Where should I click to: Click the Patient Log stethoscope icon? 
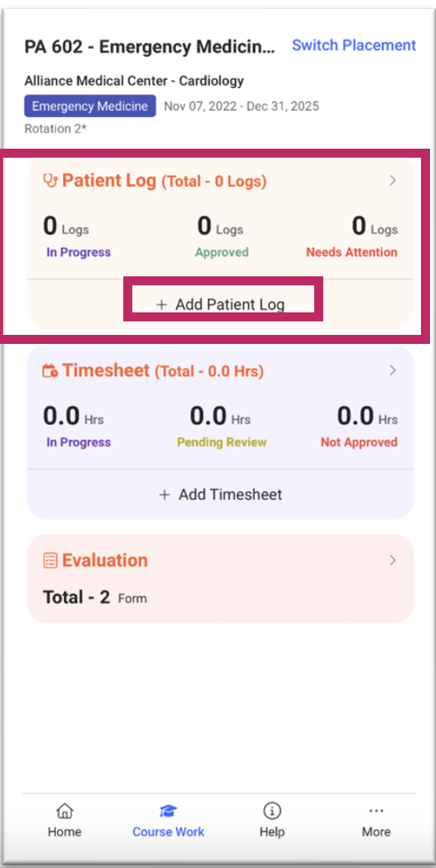[50, 181]
